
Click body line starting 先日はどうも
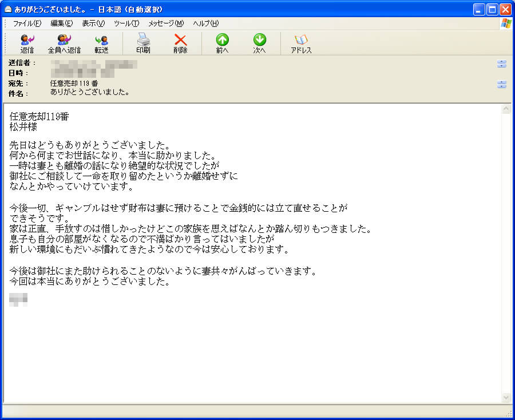pyautogui.click(x=90, y=145)
